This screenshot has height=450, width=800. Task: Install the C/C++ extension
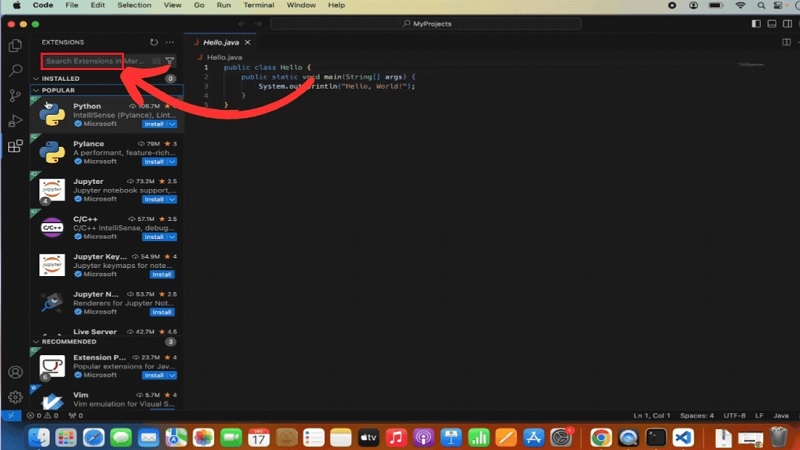click(154, 237)
